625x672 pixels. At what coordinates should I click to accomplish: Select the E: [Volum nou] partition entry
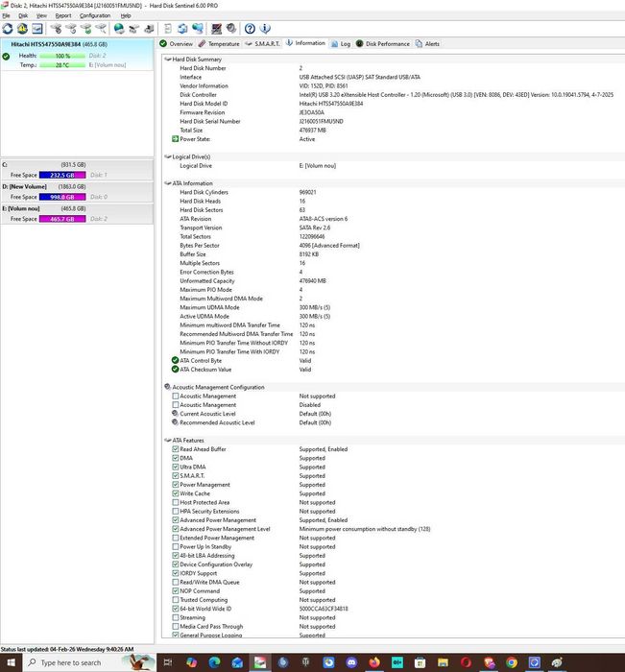77,213
